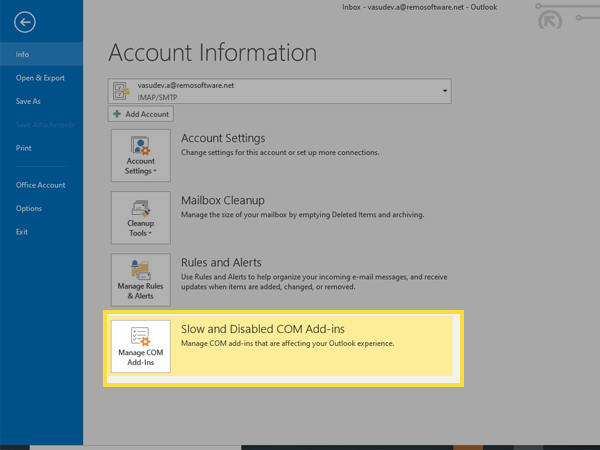The image size is (600, 450).
Task: Exit Outlook from the sidebar
Action: click(22, 232)
